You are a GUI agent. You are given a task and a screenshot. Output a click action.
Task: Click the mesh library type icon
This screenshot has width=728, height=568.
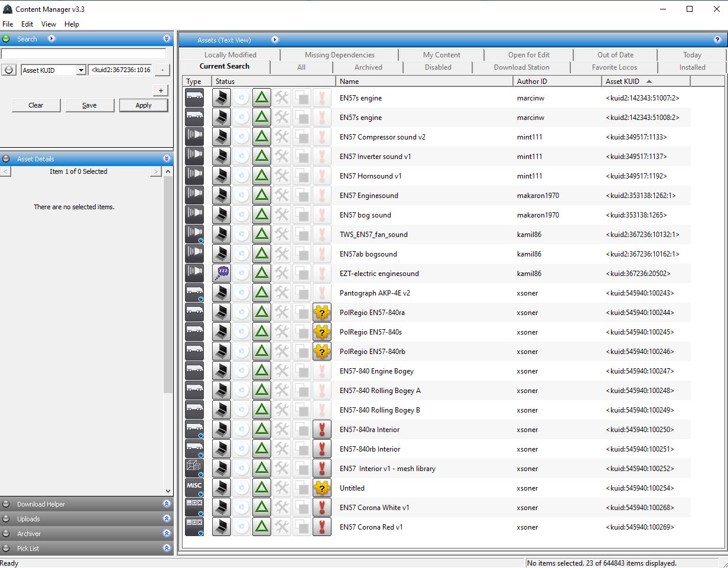click(194, 469)
